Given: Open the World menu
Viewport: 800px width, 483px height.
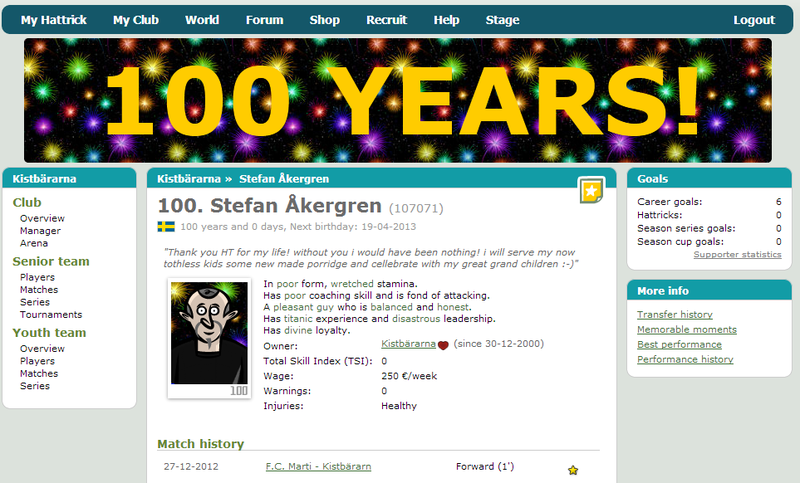Looking at the screenshot, I should tap(202, 20).
